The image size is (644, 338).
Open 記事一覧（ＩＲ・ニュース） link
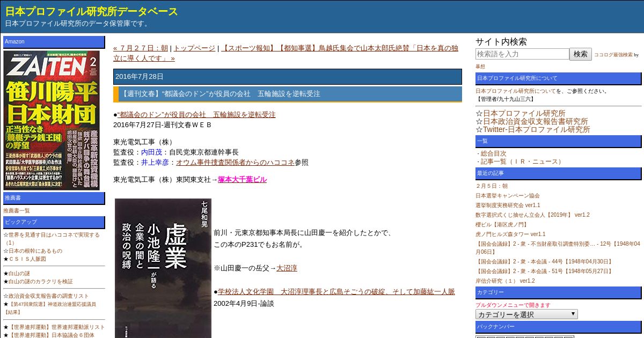(522, 161)
